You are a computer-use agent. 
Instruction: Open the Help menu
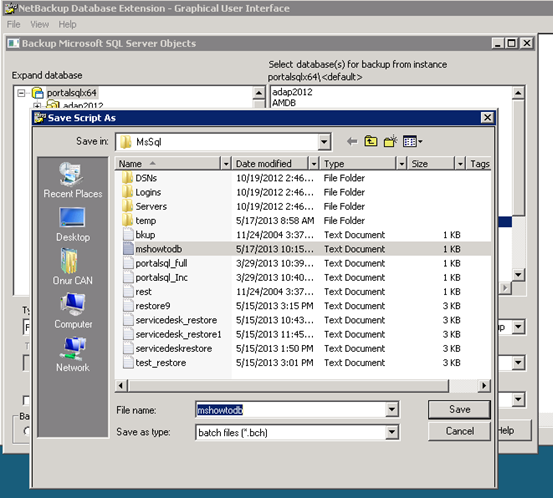pyautogui.click(x=67, y=24)
